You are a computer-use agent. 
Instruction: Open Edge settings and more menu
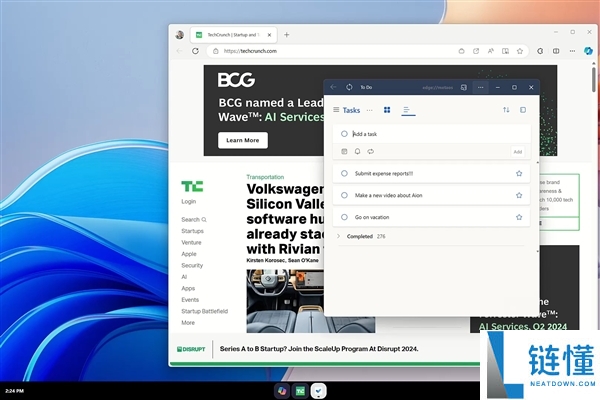tap(572, 51)
